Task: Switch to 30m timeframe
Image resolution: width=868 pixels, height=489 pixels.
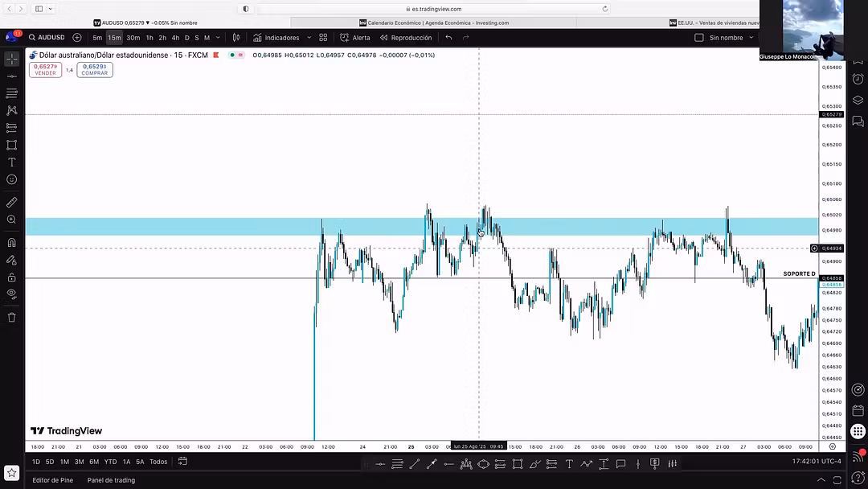Action: coord(133,38)
